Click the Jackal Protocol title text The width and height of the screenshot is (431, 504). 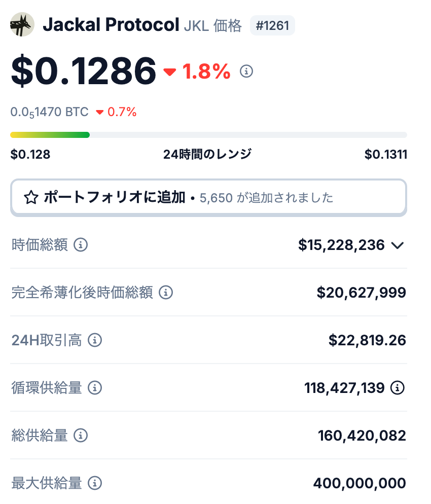[111, 25]
